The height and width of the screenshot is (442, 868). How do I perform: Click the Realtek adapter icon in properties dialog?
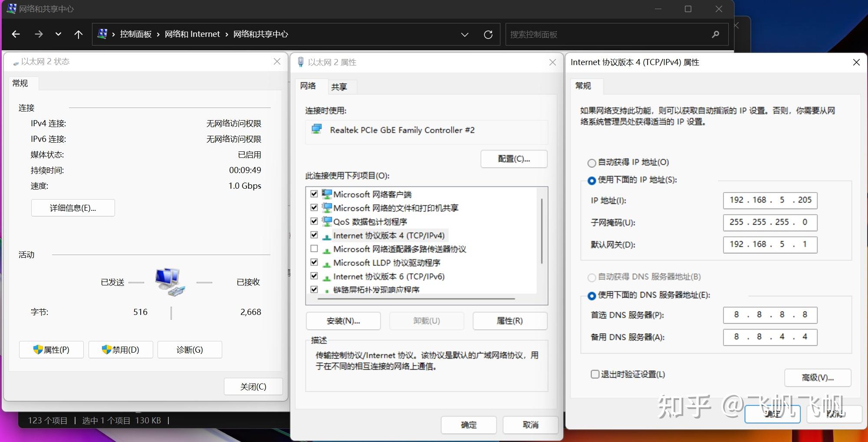click(x=316, y=129)
